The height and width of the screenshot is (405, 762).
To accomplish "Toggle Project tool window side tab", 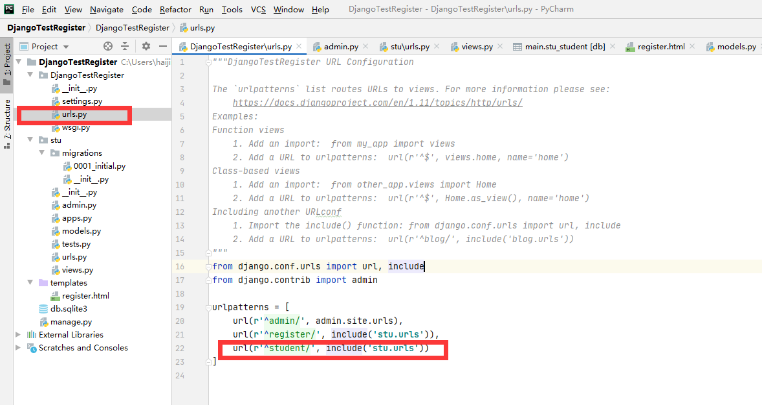I will [x=7, y=64].
